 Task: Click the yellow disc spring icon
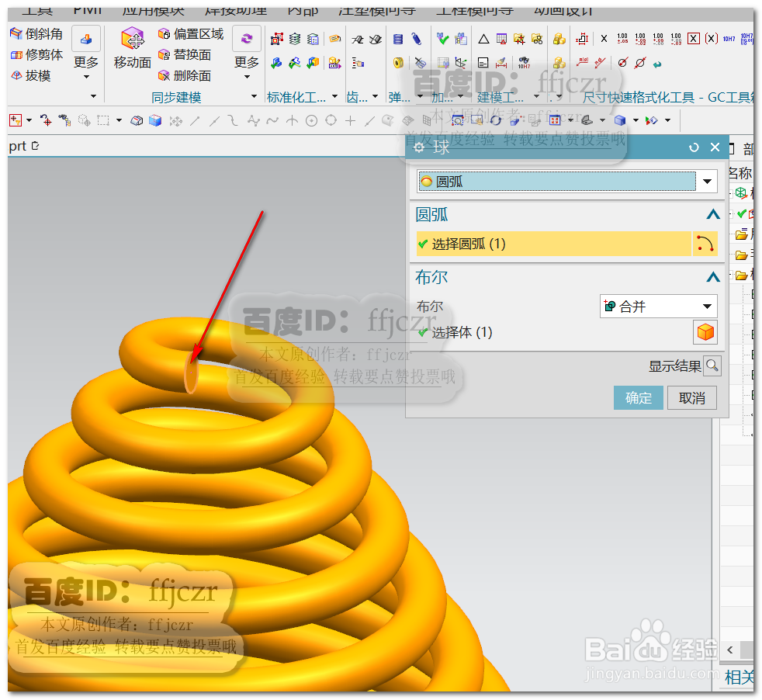[x=398, y=63]
